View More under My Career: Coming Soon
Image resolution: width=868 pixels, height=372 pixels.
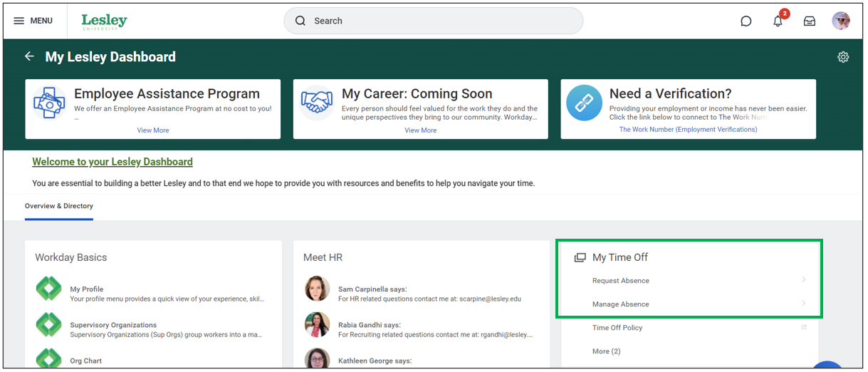[x=421, y=130]
